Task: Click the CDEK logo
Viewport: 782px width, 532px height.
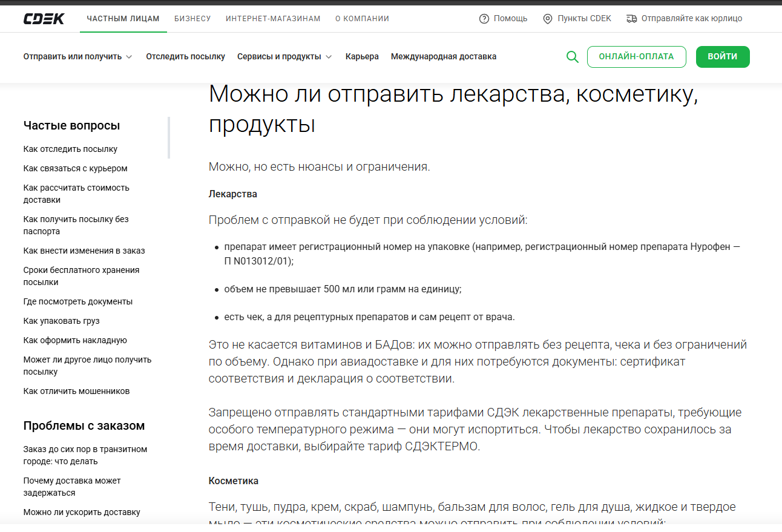Action: pos(44,19)
